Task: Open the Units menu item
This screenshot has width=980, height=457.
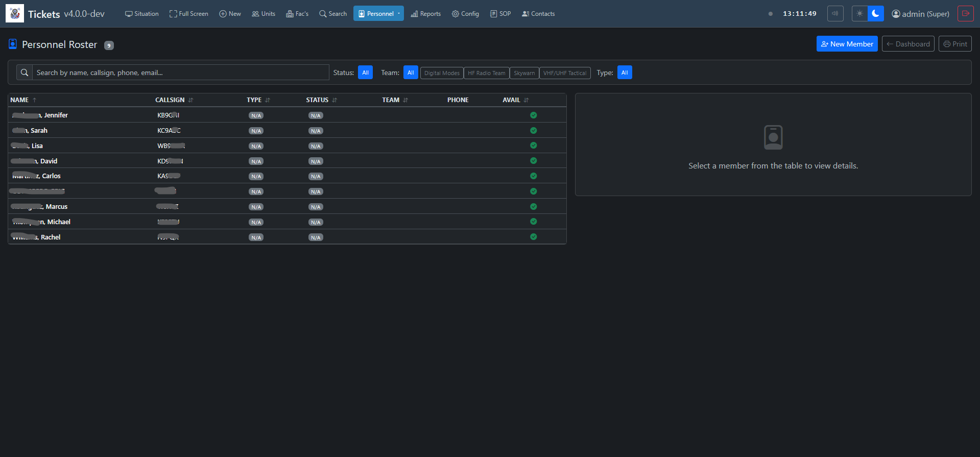Action: coord(264,14)
